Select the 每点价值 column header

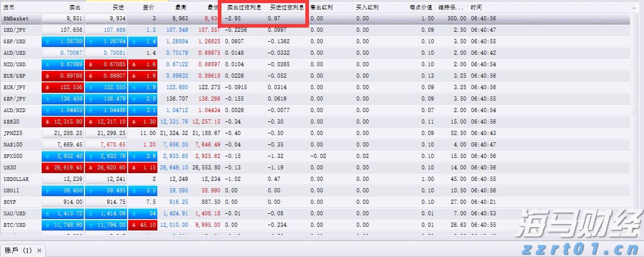[x=422, y=8]
